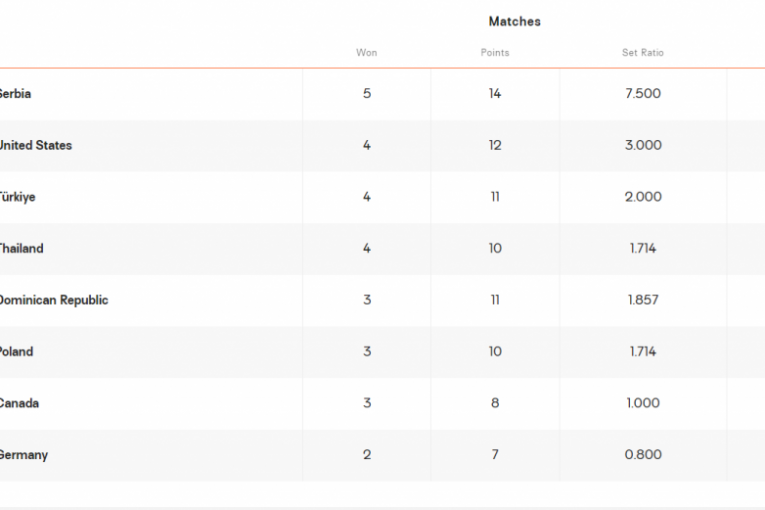Click Germany's 7 points value
The height and width of the screenshot is (510, 765).
(x=495, y=455)
